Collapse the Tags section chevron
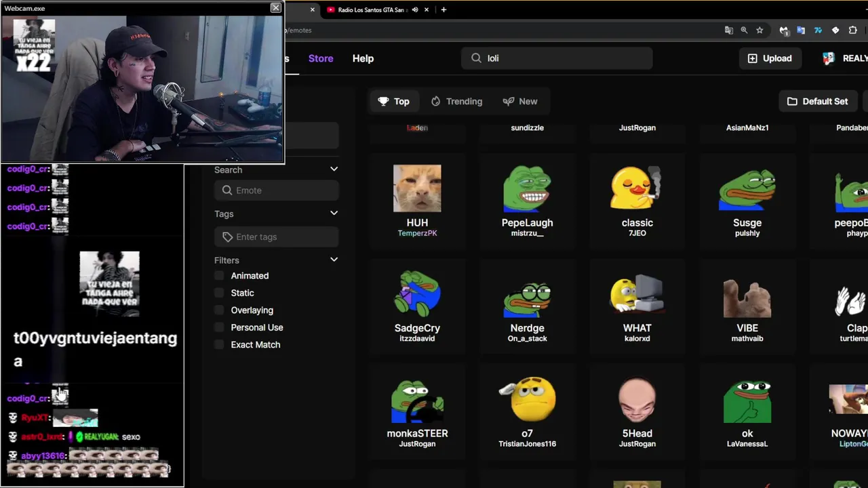Image resolution: width=868 pixels, height=488 pixels. click(x=334, y=213)
